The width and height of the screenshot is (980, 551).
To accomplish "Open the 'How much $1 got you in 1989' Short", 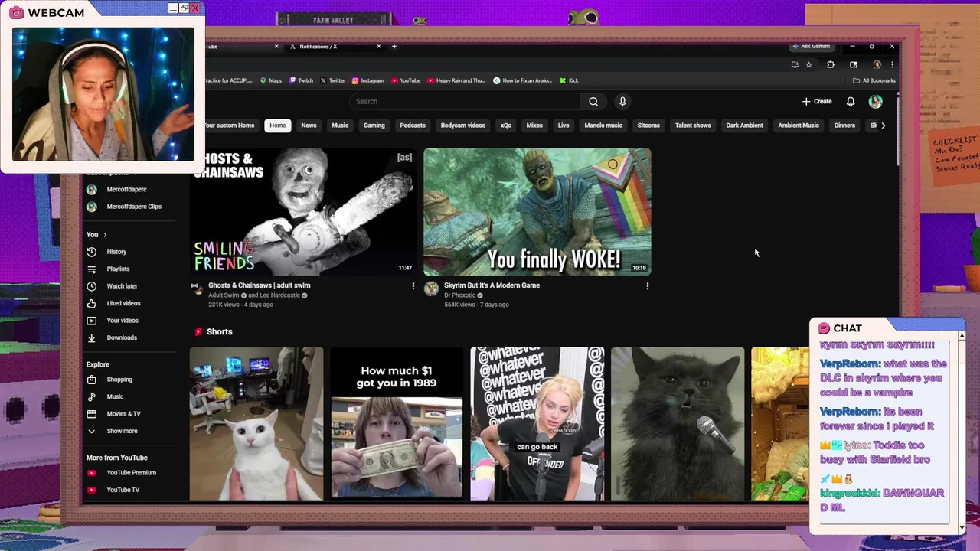I will [x=397, y=425].
